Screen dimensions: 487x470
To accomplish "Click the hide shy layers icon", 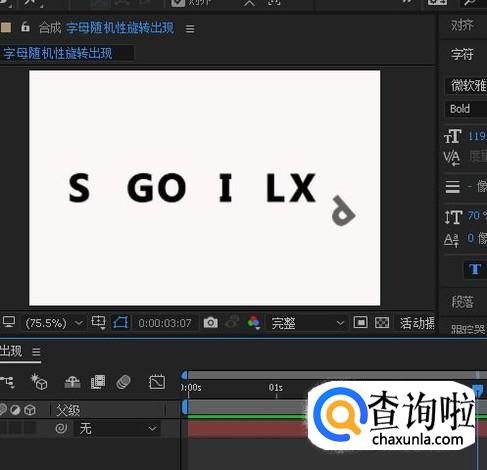I will coord(72,382).
